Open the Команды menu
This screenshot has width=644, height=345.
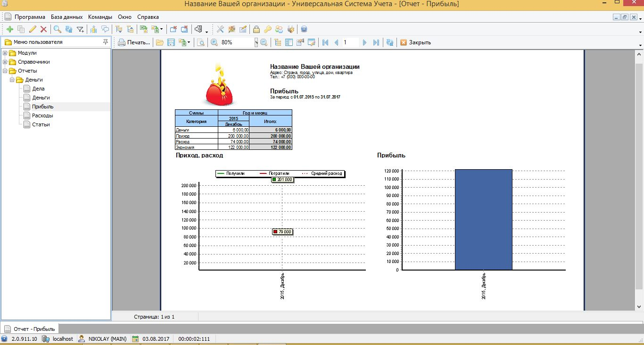coord(99,17)
